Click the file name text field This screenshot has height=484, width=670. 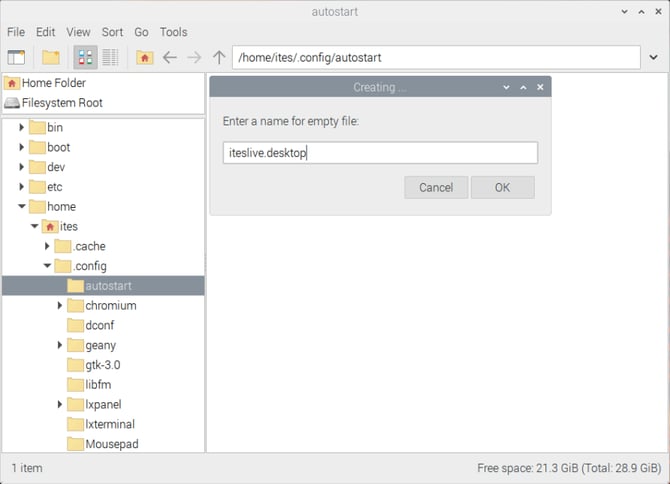380,153
